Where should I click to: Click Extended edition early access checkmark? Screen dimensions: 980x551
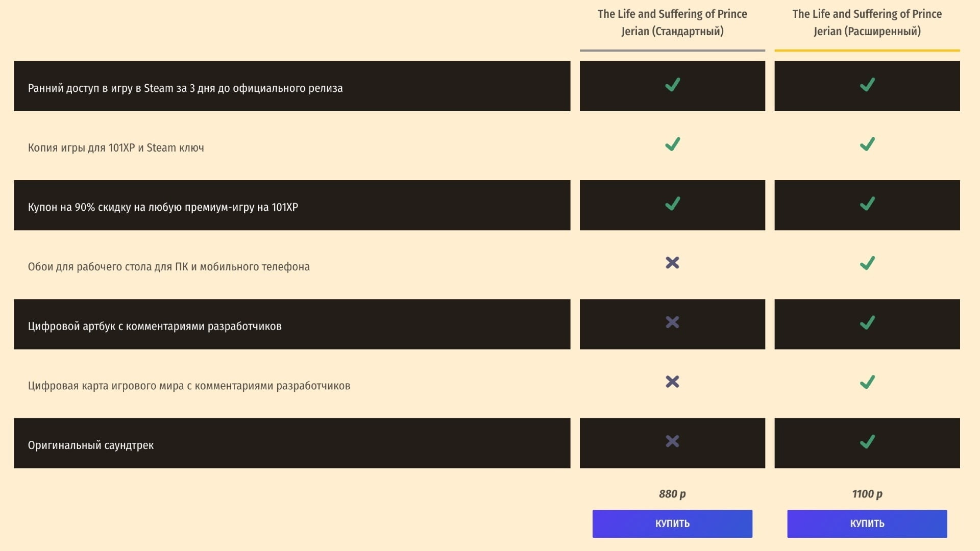pyautogui.click(x=867, y=85)
